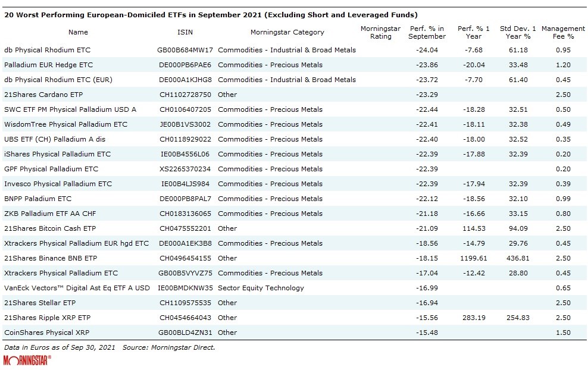Click the Source: Morningstar Direct footnote
Screen dimensions: 588x370
(168, 347)
